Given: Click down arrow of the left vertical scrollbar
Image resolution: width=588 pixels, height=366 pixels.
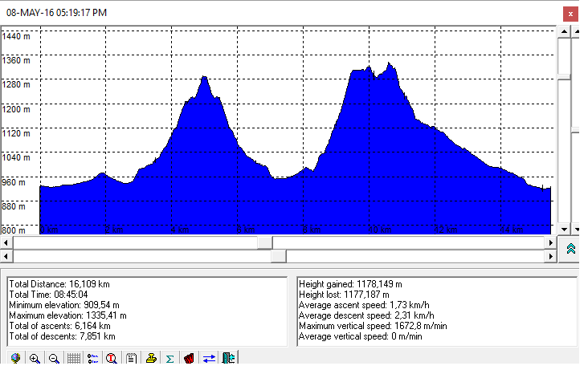Looking at the screenshot, I should coord(564,229).
